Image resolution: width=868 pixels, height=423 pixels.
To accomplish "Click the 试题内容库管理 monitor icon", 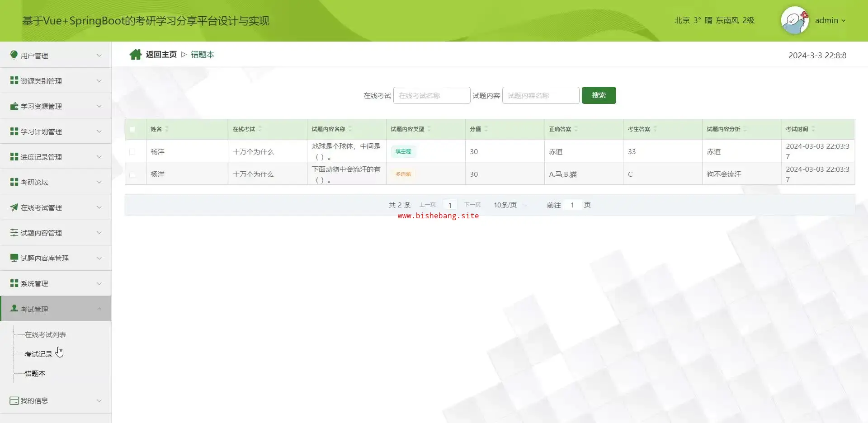I will pyautogui.click(x=14, y=258).
